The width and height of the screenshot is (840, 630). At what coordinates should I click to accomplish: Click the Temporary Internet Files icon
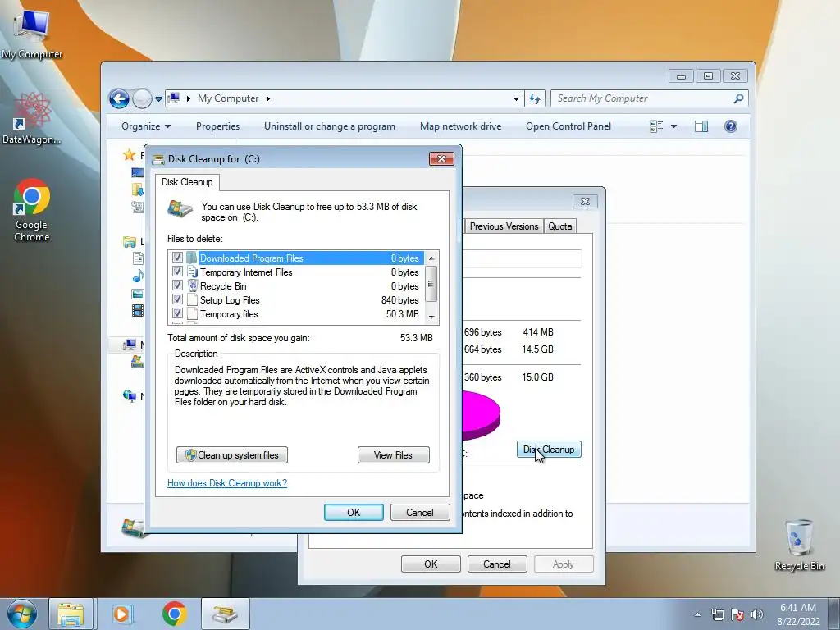[x=192, y=272]
